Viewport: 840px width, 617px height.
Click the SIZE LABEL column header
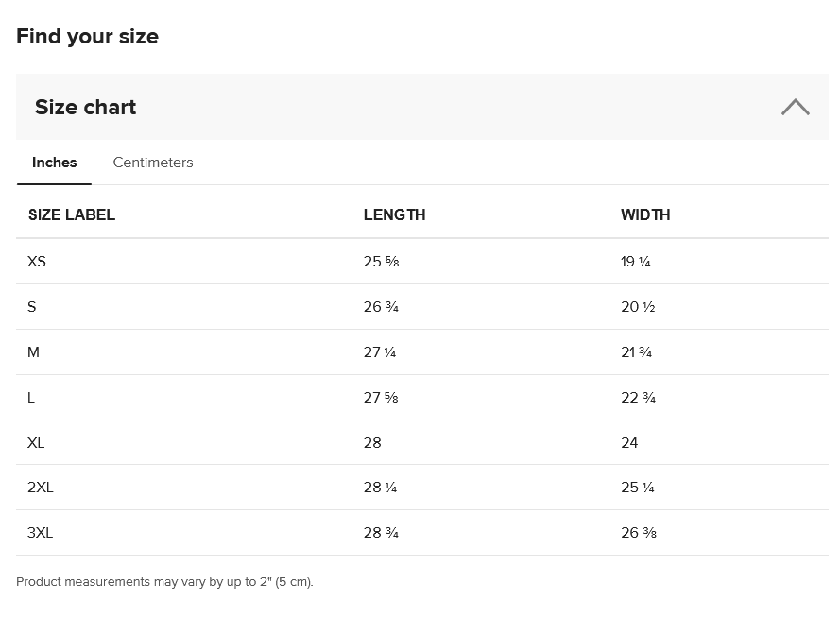(72, 214)
